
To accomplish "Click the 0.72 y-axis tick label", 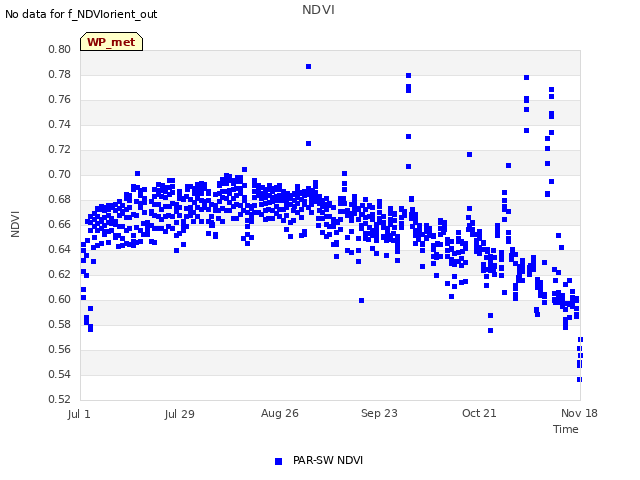I will click(59, 149).
